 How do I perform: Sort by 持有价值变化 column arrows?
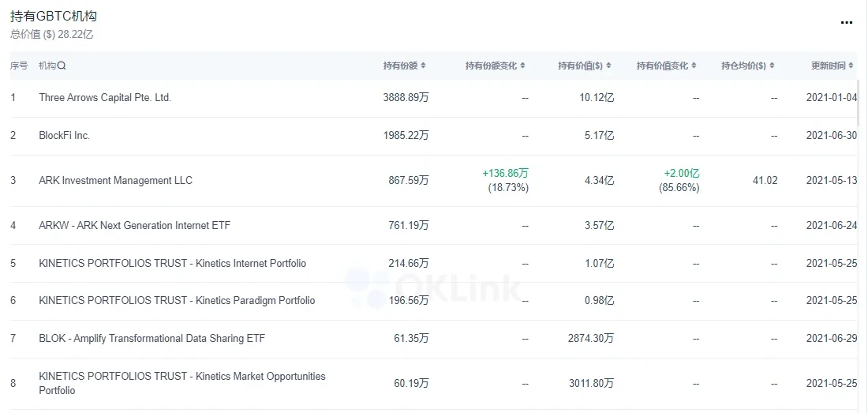click(x=694, y=66)
